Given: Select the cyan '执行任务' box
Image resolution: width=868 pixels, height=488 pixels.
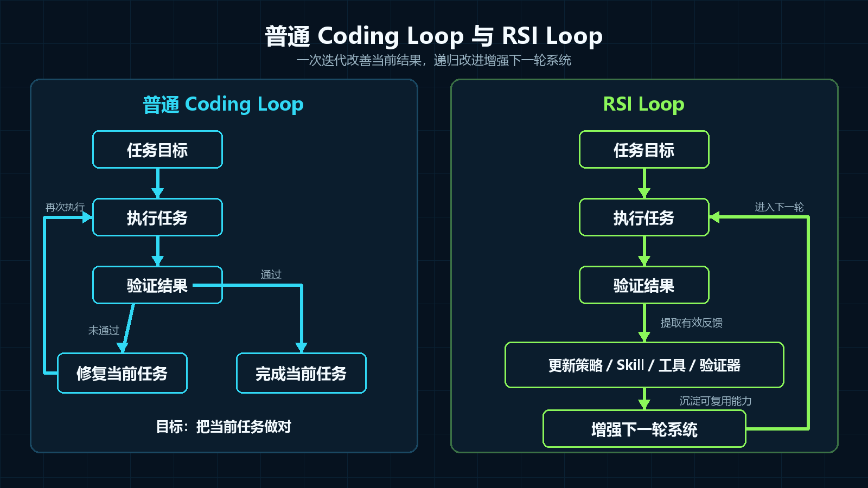Looking at the screenshot, I should point(157,217).
